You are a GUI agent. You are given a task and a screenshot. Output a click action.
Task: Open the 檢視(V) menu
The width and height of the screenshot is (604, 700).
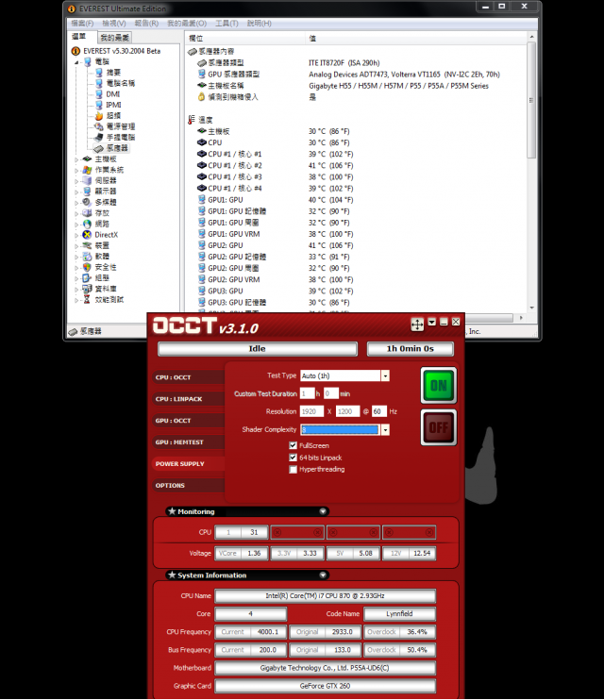(x=114, y=24)
